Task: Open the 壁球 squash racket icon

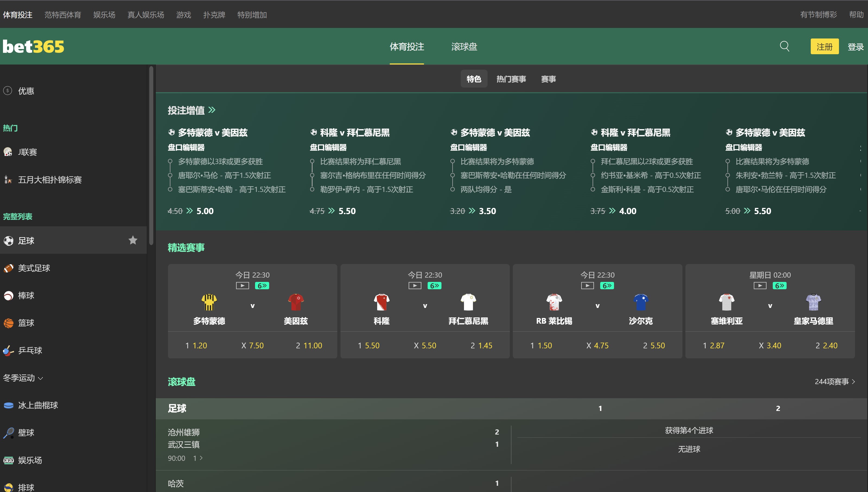Action: [x=8, y=433]
